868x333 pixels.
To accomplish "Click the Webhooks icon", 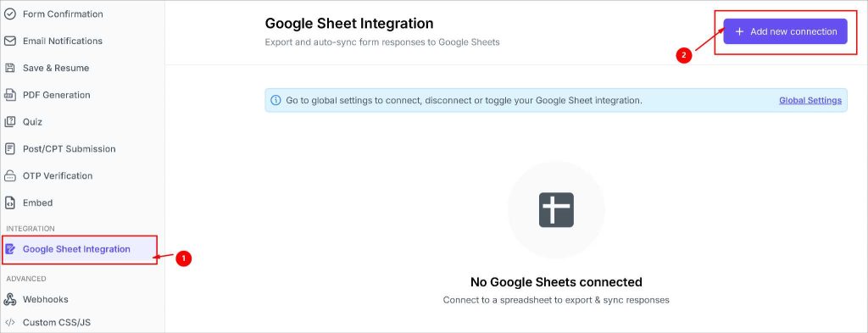I will tap(10, 299).
